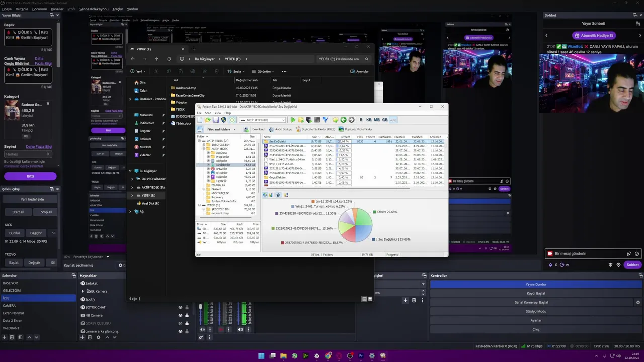The width and height of the screenshot is (644, 362).
Task: Toggle lock for NB Camera source
Action: 187,315
